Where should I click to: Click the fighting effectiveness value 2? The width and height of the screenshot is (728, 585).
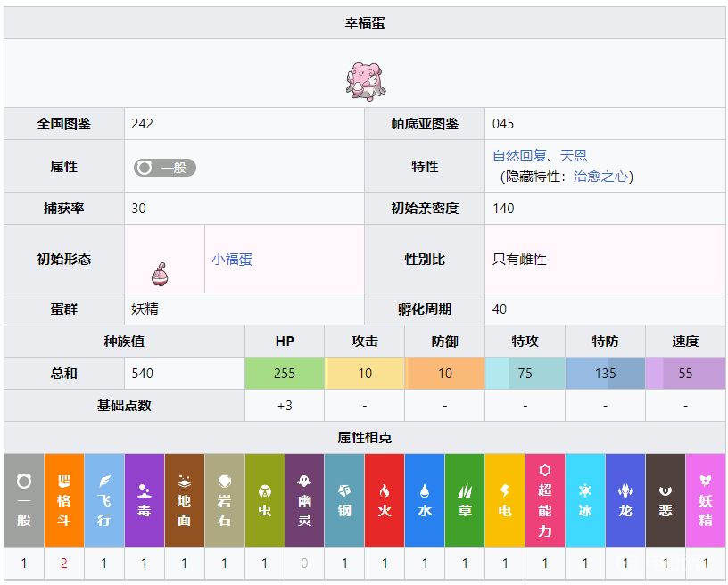pyautogui.click(x=64, y=564)
